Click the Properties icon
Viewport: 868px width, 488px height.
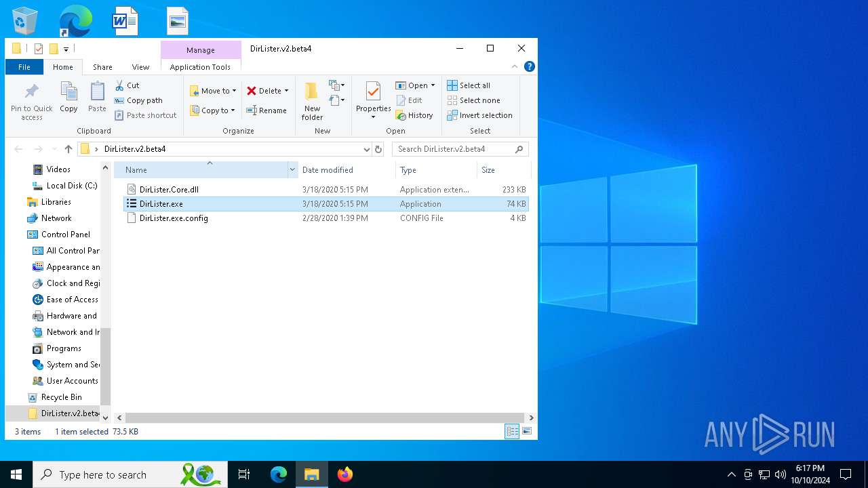(x=374, y=93)
